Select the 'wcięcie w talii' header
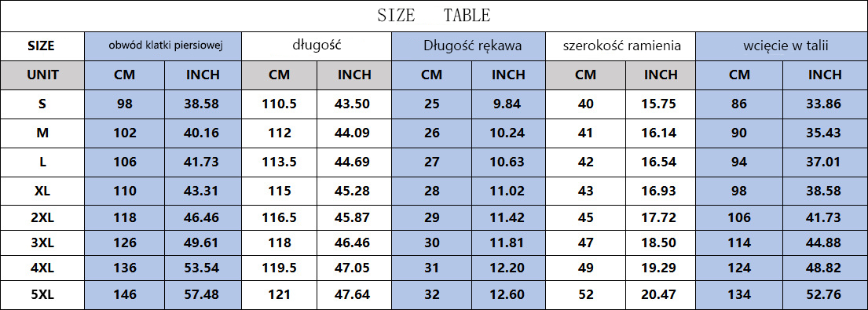Screen dimensions: 868x310 pos(782,46)
